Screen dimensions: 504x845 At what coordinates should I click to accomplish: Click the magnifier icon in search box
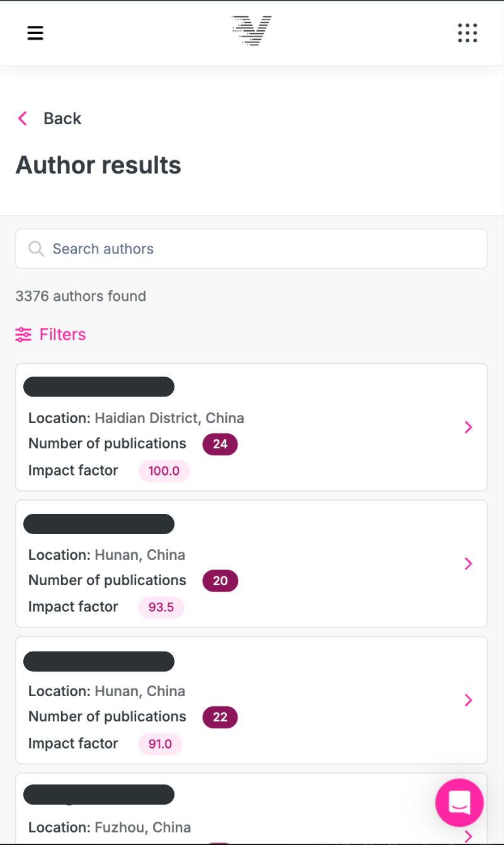click(x=37, y=249)
